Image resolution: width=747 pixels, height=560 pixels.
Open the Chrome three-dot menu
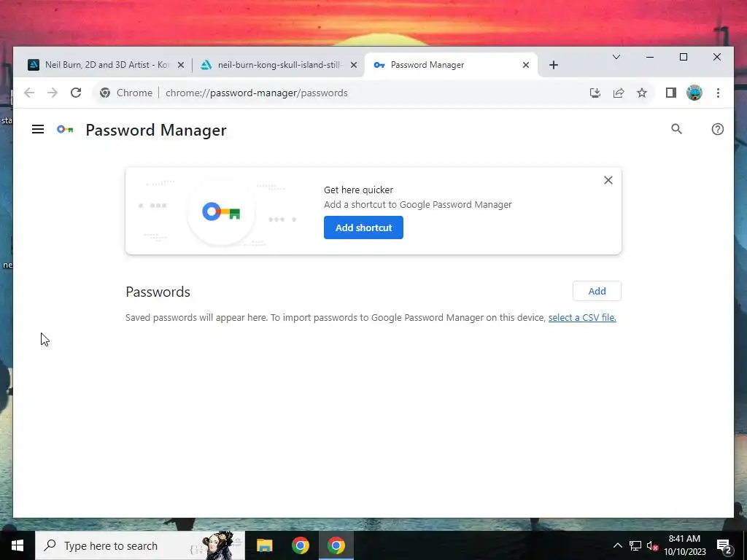(x=718, y=93)
